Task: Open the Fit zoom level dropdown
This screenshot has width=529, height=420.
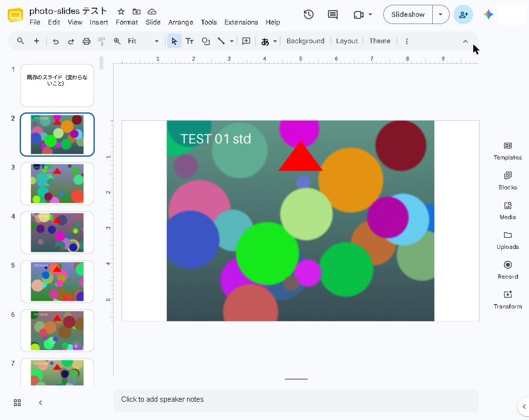Action: point(143,41)
